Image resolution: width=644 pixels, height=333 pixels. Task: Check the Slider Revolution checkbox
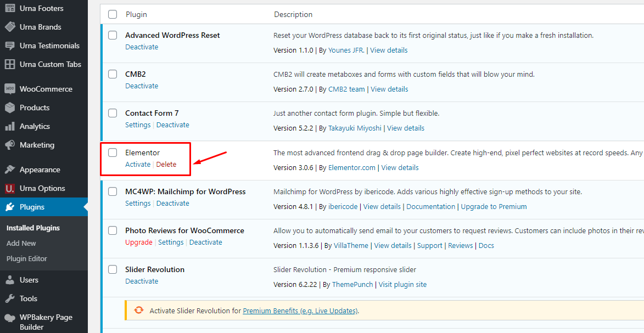pos(113,270)
